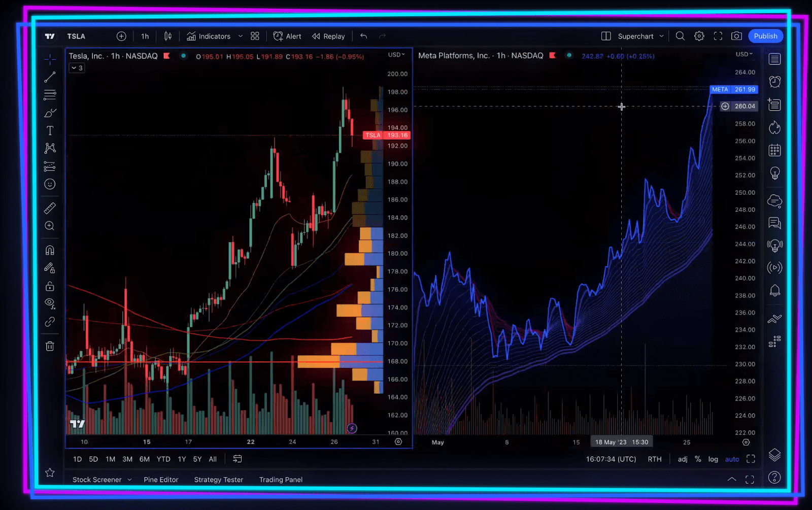Toggle the auto scale option

732,459
